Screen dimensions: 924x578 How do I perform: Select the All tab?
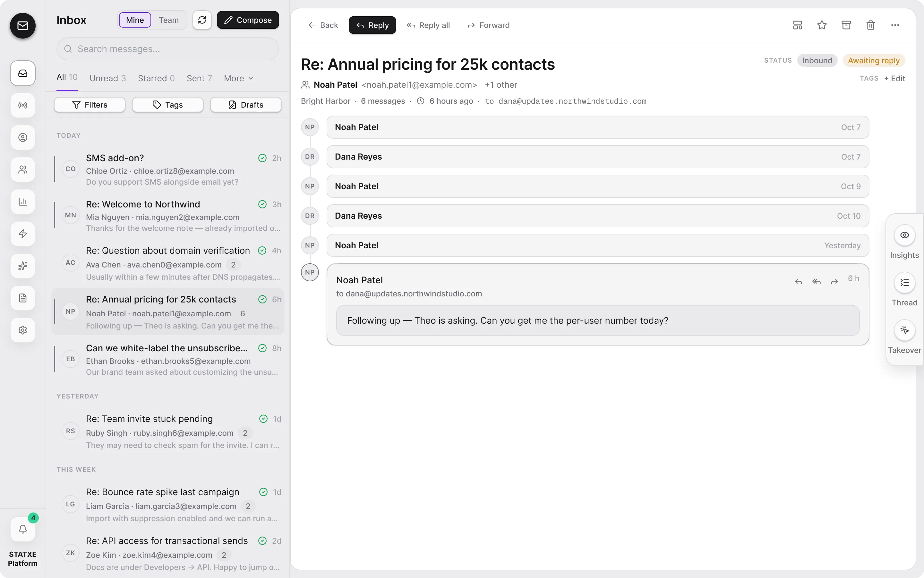67,78
